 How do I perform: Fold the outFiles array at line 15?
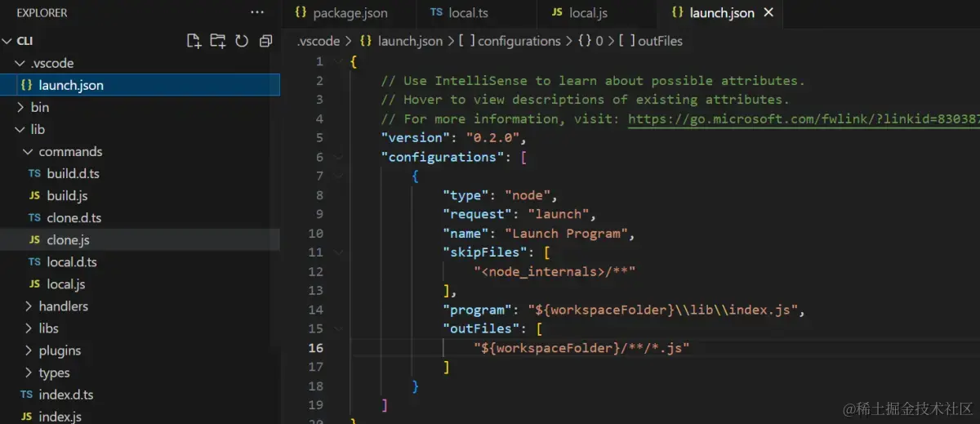click(338, 328)
